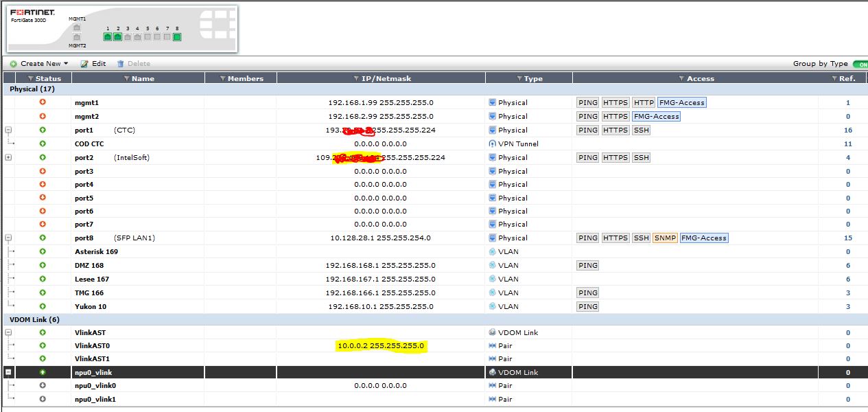The image size is (868, 412).
Task: Click the Edit toolbar button
Action: [x=93, y=64]
